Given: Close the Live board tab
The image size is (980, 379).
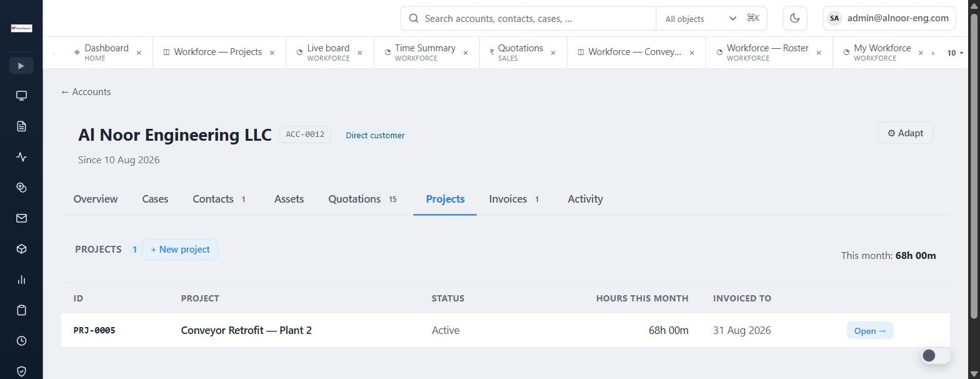Looking at the screenshot, I should [x=359, y=53].
